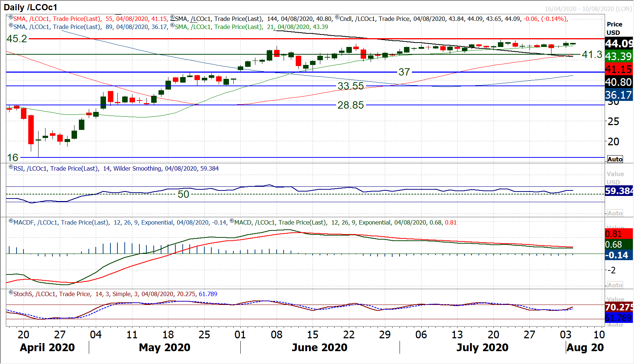Click the 45.2 resistance level label
This screenshot has width=634, height=364.
click(x=17, y=39)
